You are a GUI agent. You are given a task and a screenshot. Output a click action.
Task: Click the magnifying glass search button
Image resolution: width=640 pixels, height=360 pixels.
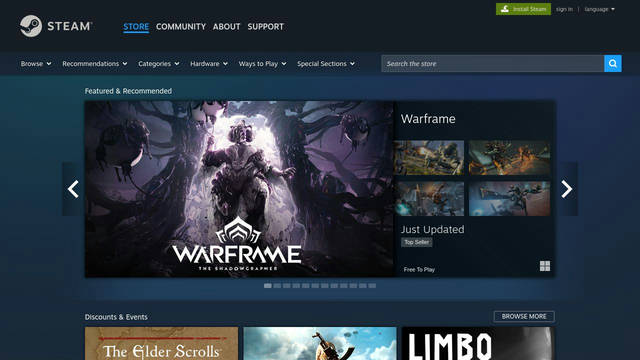(613, 63)
